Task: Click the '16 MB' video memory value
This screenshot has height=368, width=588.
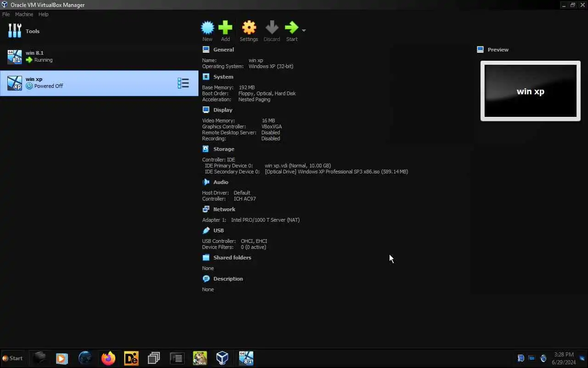Action: point(268,121)
